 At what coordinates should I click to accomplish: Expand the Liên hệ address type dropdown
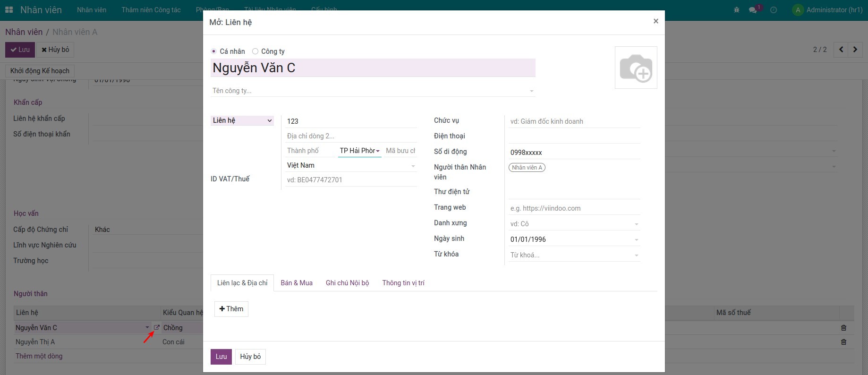pyautogui.click(x=242, y=121)
